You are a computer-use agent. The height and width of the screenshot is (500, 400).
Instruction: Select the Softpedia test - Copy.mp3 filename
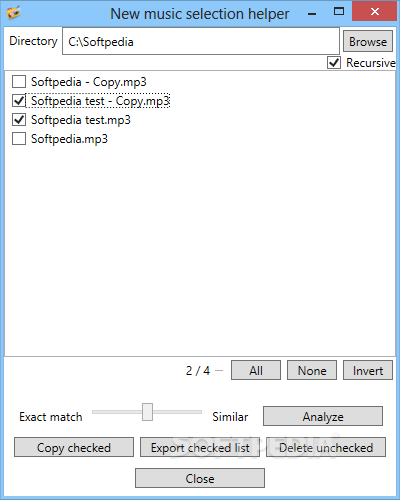100,101
